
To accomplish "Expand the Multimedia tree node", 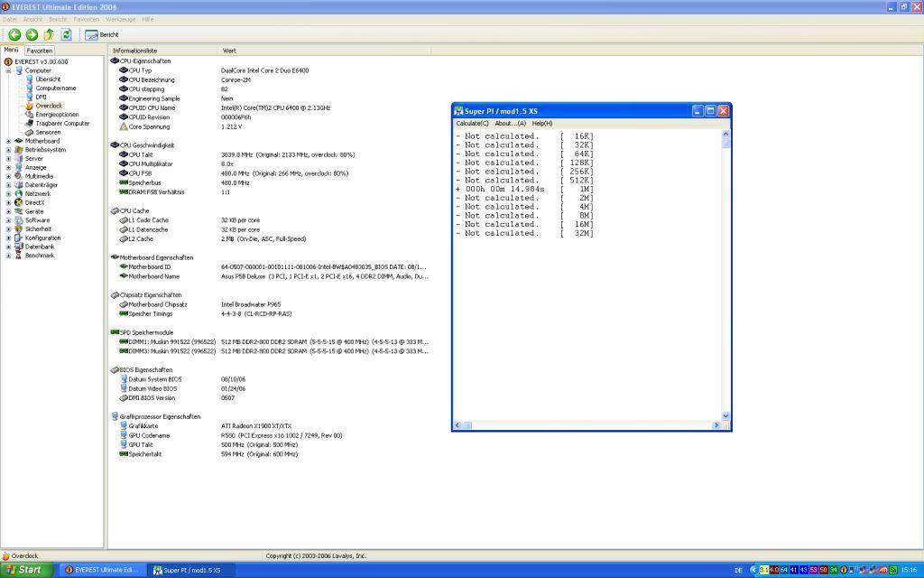I will [x=8, y=176].
